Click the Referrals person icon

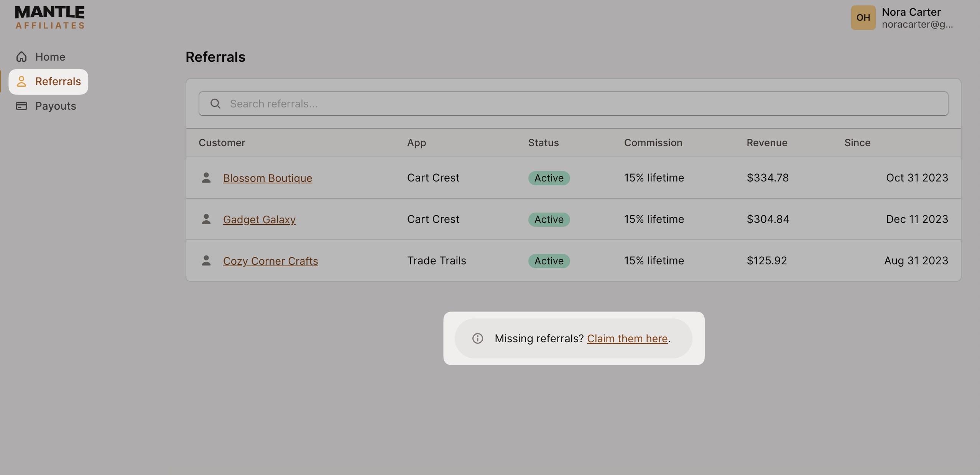tap(21, 81)
